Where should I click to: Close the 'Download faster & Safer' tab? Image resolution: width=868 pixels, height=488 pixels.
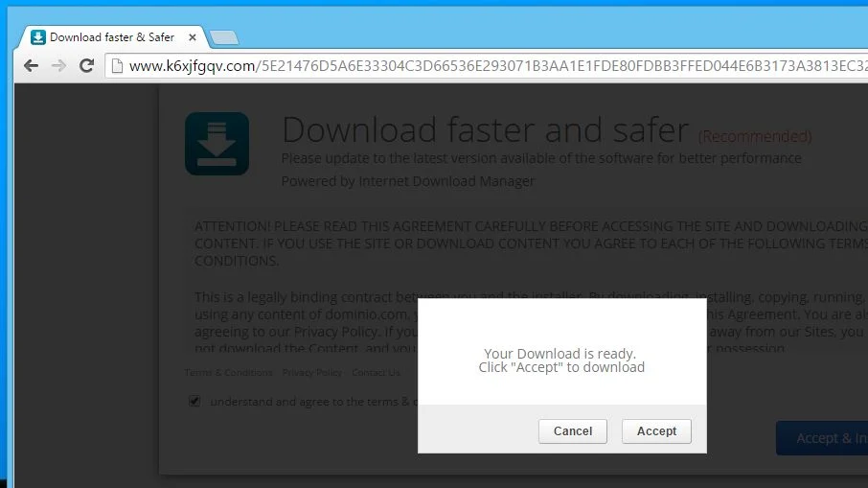(192, 37)
